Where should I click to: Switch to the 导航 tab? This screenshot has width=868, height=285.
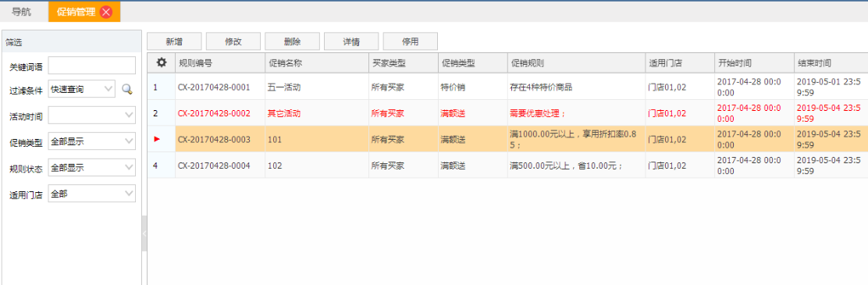[x=22, y=12]
